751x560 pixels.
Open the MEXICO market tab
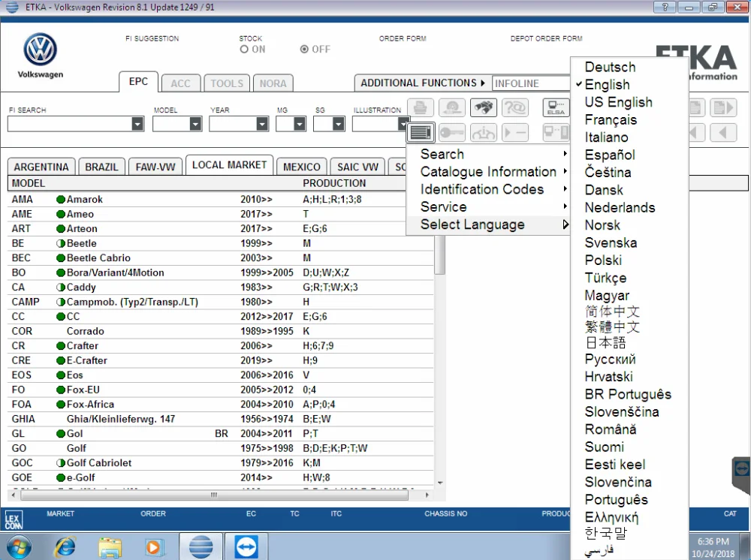[302, 167]
